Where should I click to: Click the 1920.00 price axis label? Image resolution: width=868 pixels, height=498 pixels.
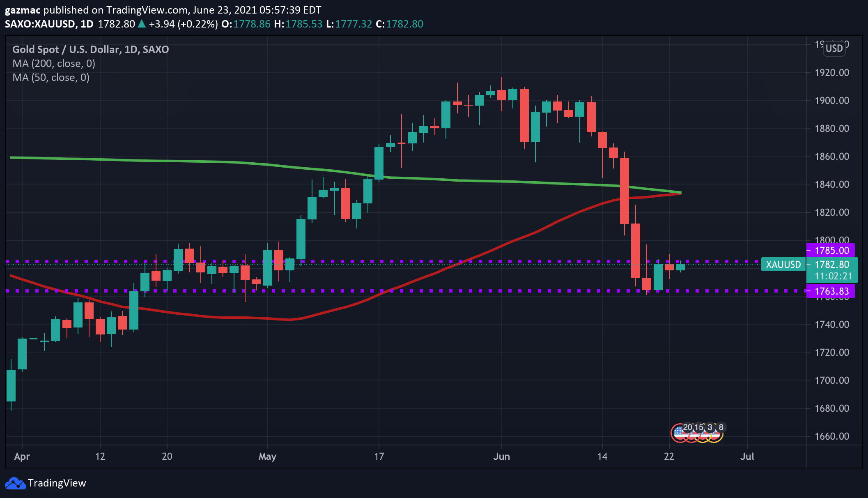[x=832, y=73]
